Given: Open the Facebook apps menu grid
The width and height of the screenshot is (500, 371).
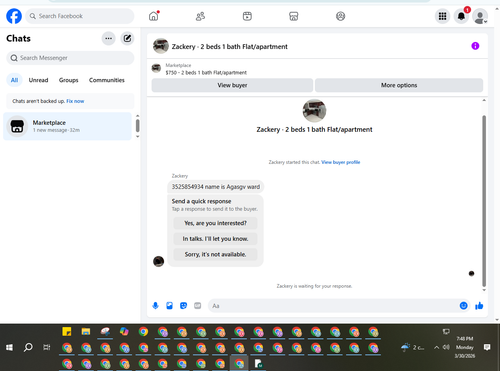Looking at the screenshot, I should point(442,16).
